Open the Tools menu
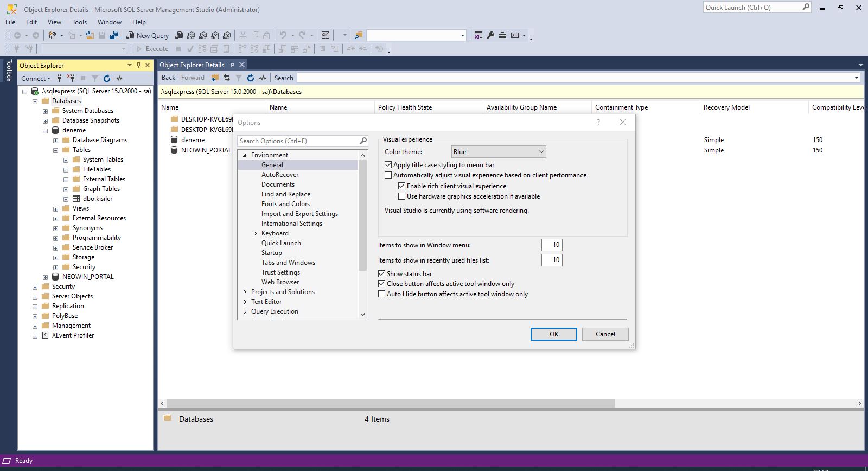This screenshot has height=471, width=868. point(79,22)
